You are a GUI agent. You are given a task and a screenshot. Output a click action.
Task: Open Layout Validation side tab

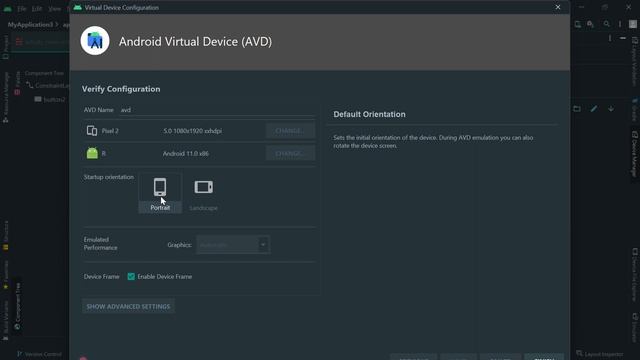pyautogui.click(x=635, y=61)
